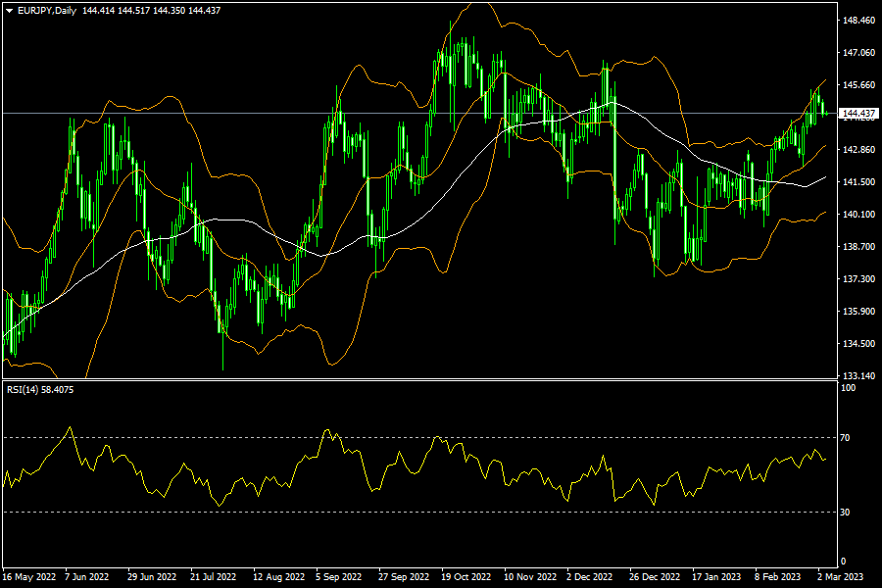Click the 135.900 price axis label

click(x=858, y=312)
